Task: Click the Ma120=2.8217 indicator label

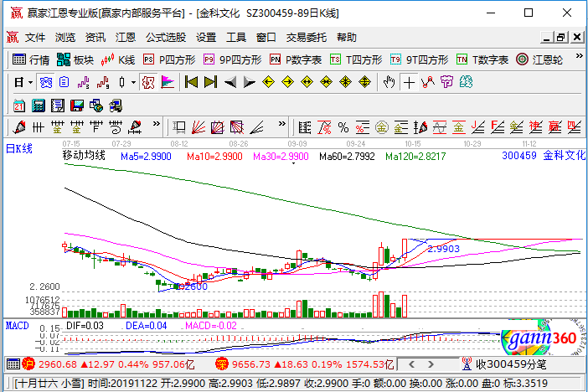Action: (x=415, y=157)
